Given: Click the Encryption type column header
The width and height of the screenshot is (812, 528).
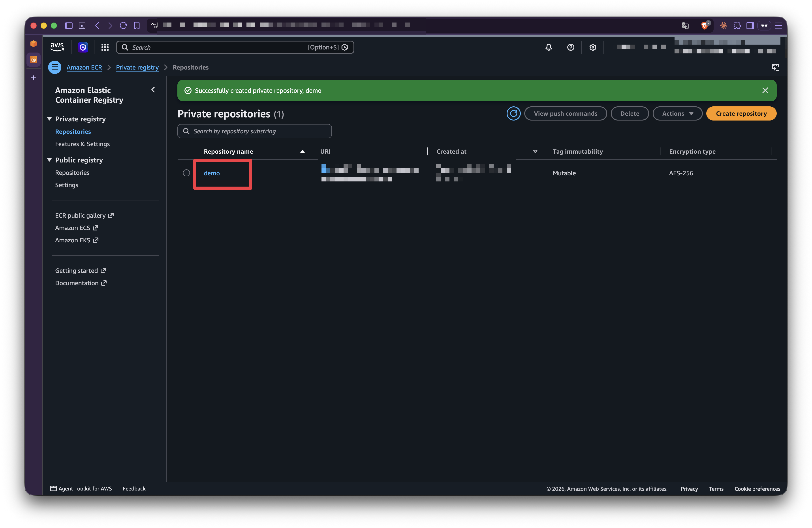Looking at the screenshot, I should pyautogui.click(x=692, y=152).
